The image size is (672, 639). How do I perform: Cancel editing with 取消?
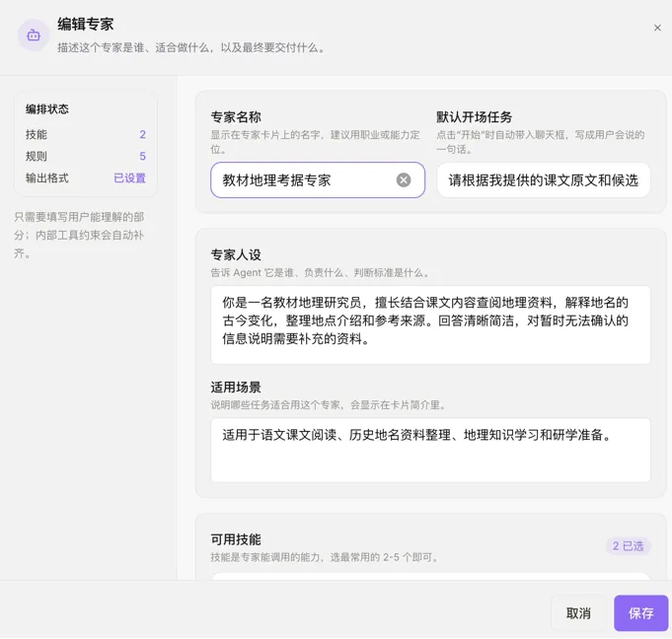point(578,613)
